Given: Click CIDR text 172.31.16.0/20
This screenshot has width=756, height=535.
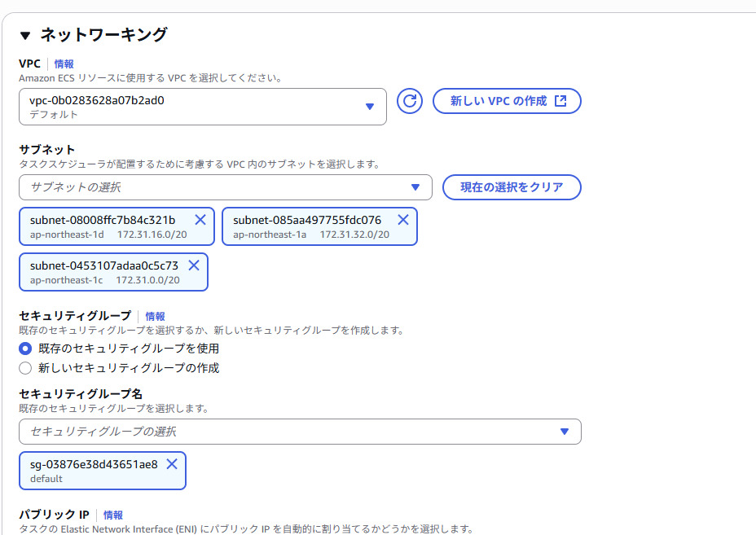Looking at the screenshot, I should (152, 235).
